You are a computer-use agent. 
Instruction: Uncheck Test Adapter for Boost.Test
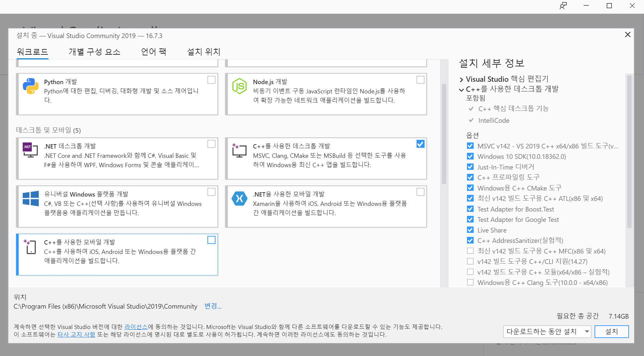[x=470, y=209]
